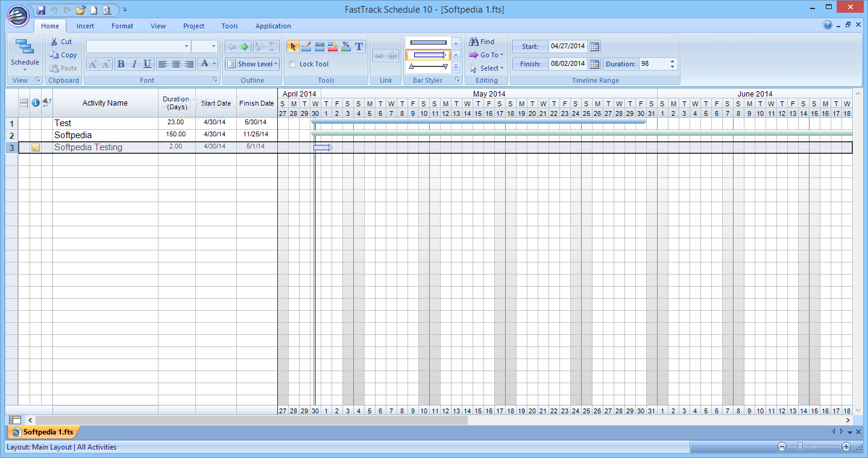868x458 pixels.
Task: Open the font size dropdown
Action: tap(213, 46)
